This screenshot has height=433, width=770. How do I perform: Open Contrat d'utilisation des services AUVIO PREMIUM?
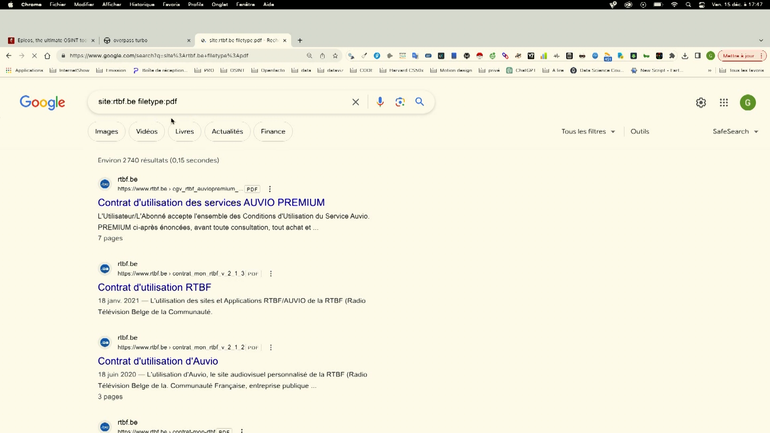pyautogui.click(x=211, y=202)
